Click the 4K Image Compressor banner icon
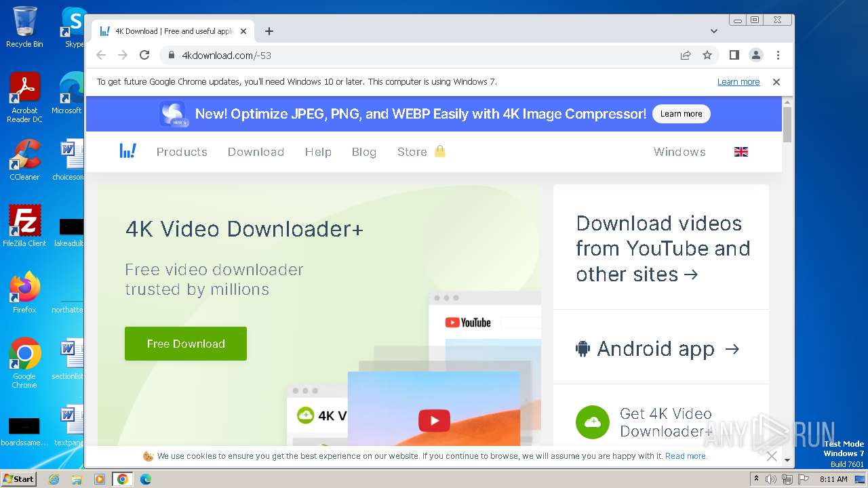868x488 pixels. pos(174,114)
